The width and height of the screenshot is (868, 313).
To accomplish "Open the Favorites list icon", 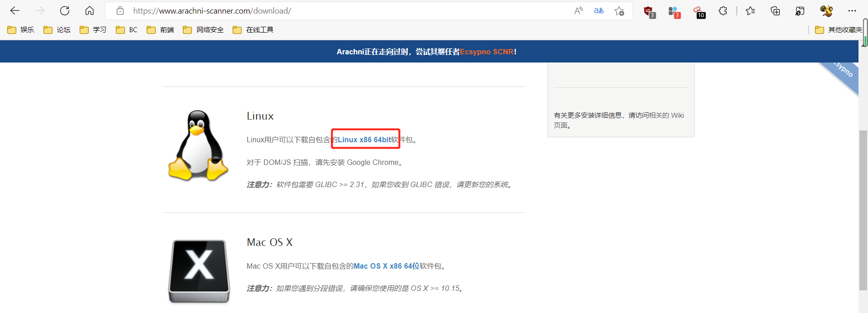I will click(750, 11).
